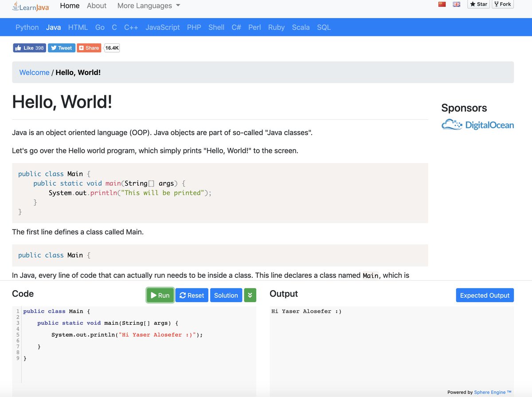The width and height of the screenshot is (532, 397).
Task: Click the Code panel heading
Action: [23, 294]
